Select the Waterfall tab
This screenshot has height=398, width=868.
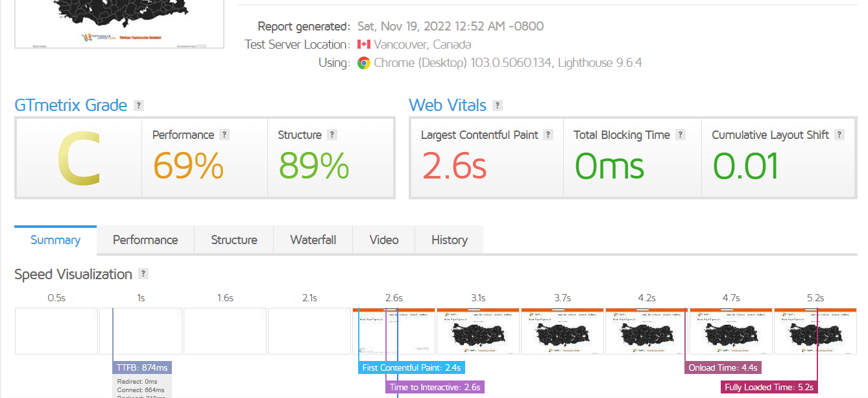313,240
